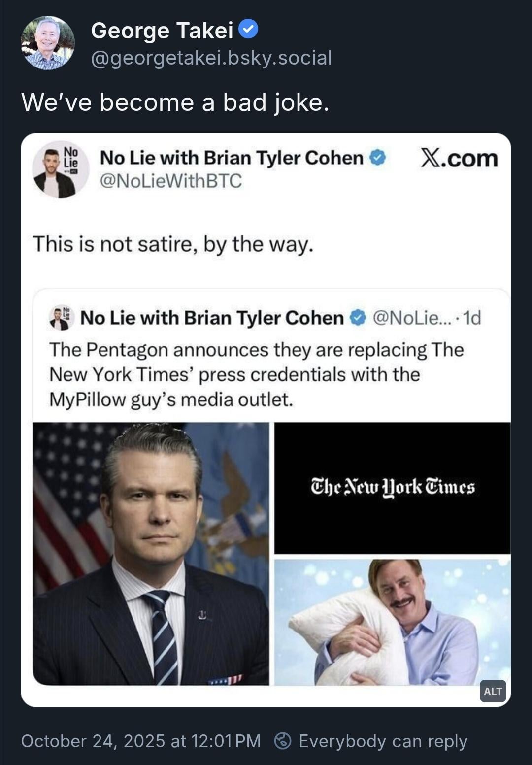
Task: Show ALT text for the image
Action: click(492, 691)
